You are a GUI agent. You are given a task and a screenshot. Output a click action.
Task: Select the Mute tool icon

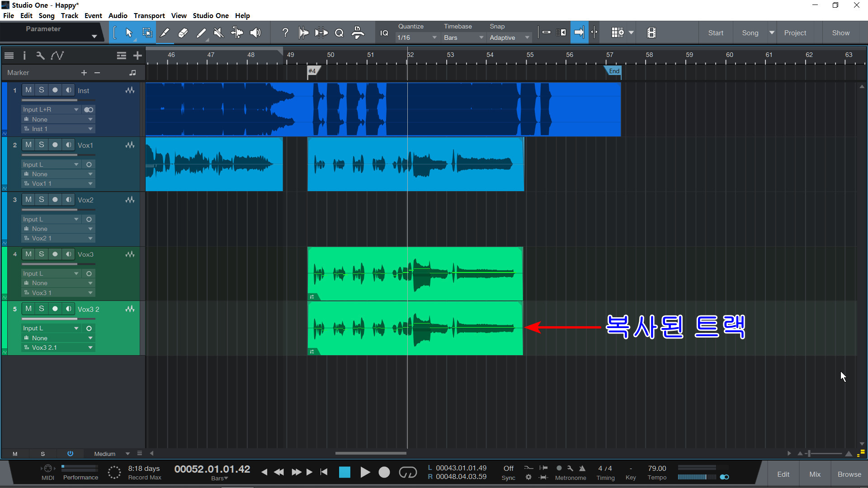(219, 33)
